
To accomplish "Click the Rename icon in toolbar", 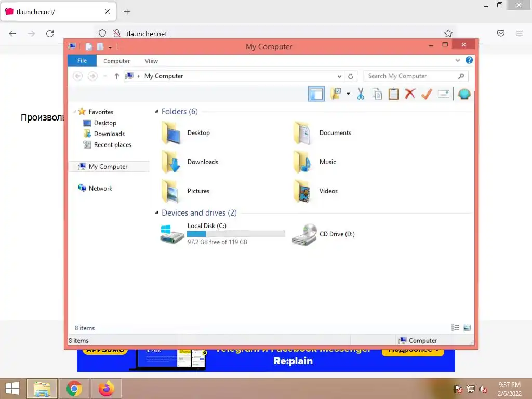I will [444, 94].
